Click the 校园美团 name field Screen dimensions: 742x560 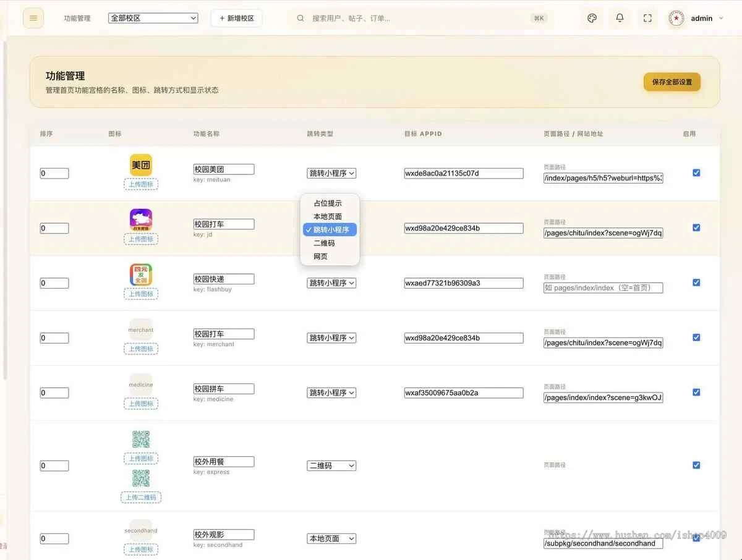[x=224, y=169]
